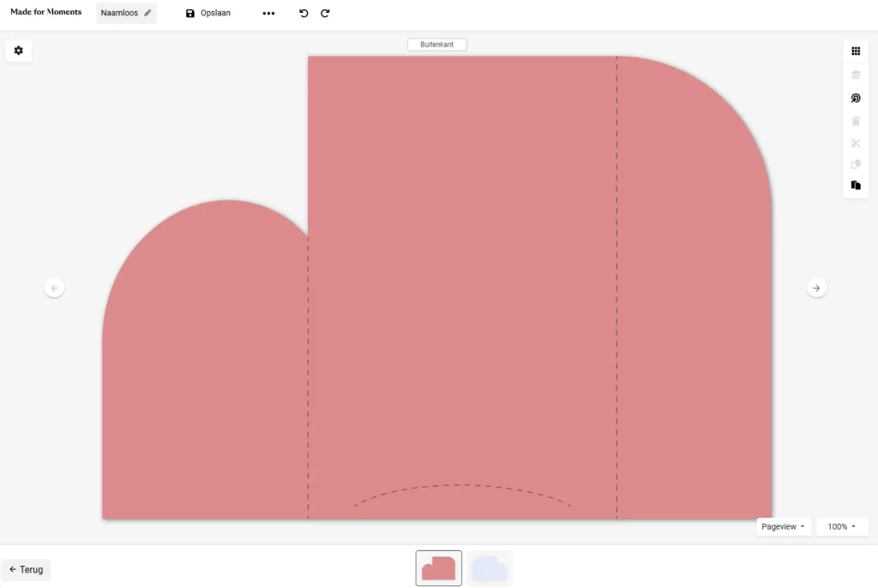
Task: Expand the 100% zoom dropdown
Action: (x=841, y=527)
